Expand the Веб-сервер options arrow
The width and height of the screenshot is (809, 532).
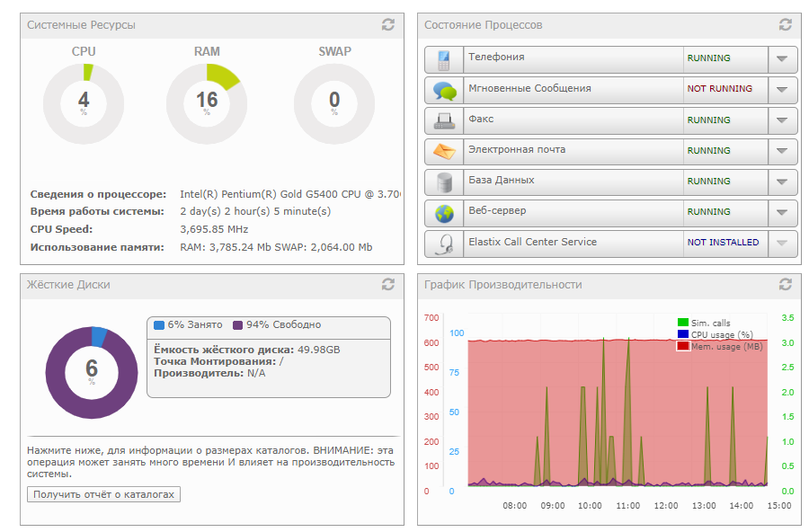(x=782, y=213)
